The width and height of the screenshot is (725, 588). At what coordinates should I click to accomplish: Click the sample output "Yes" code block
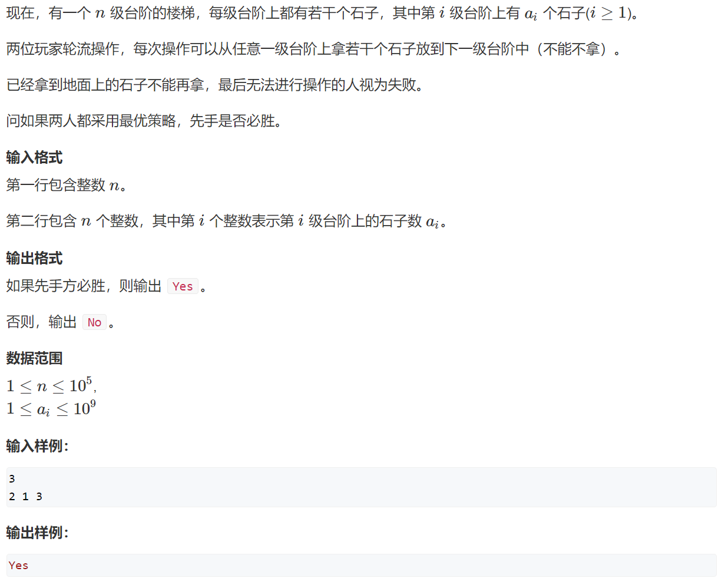pos(362,565)
